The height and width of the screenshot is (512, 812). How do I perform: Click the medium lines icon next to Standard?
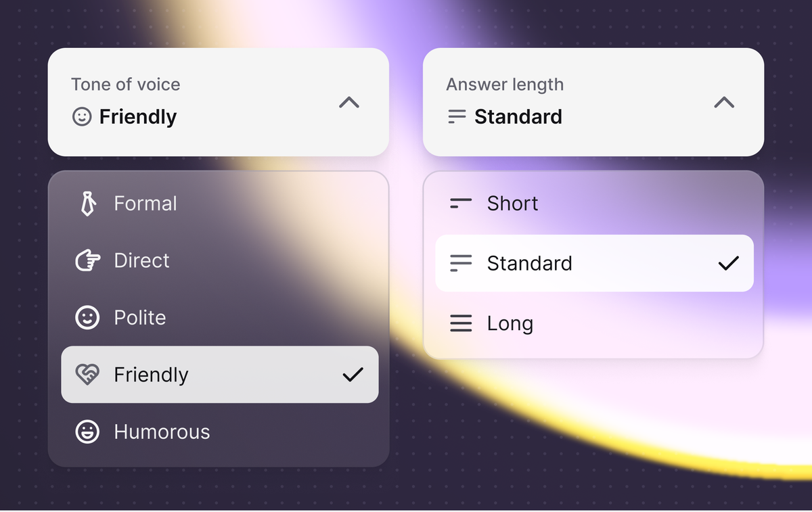click(461, 263)
